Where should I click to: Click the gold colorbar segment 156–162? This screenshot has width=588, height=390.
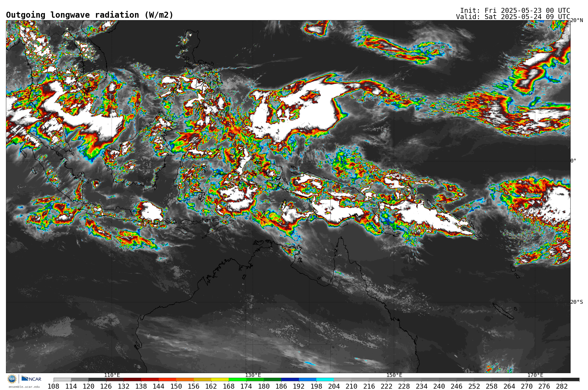[x=202, y=380]
